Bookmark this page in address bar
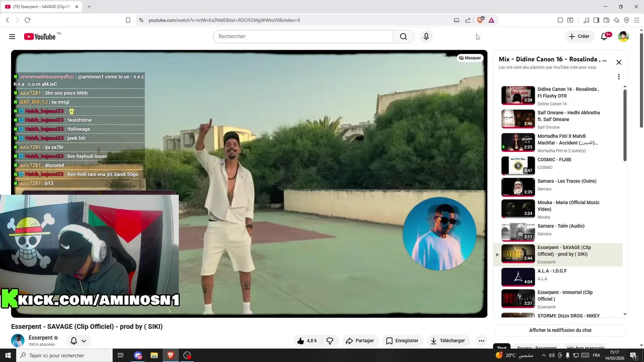Viewport: 644px width, 362px height. (128, 20)
